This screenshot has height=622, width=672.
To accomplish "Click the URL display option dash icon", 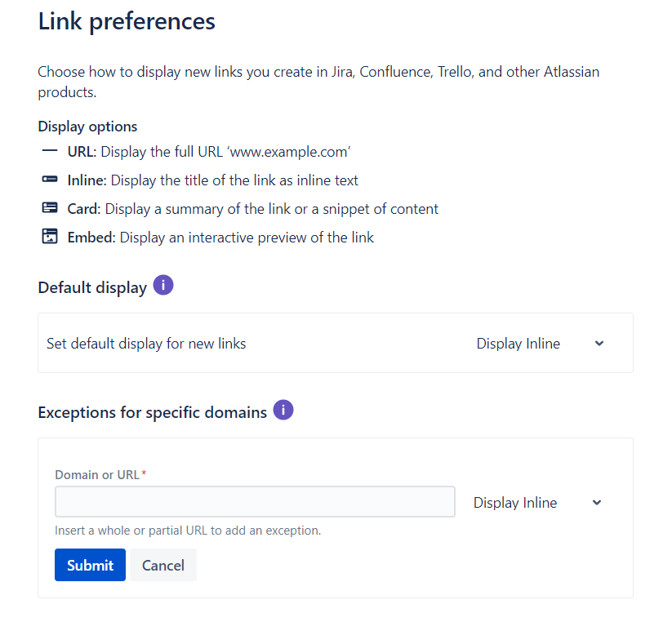I will coord(49,151).
